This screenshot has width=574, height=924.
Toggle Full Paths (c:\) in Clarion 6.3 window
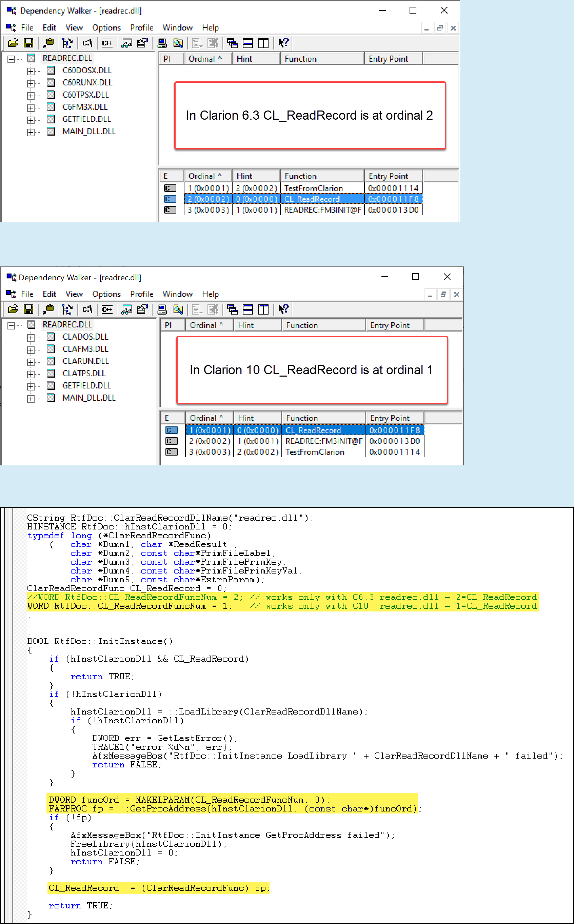point(87,43)
